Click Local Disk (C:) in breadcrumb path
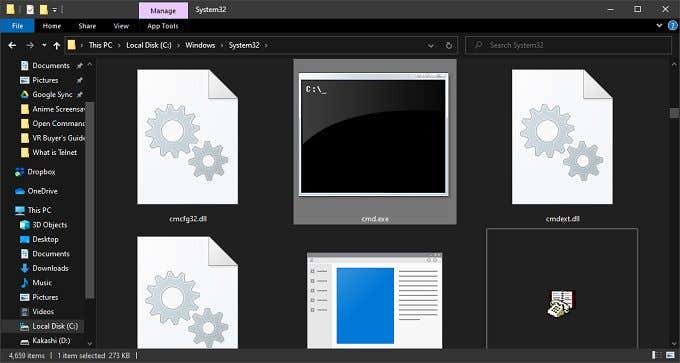 pos(149,45)
